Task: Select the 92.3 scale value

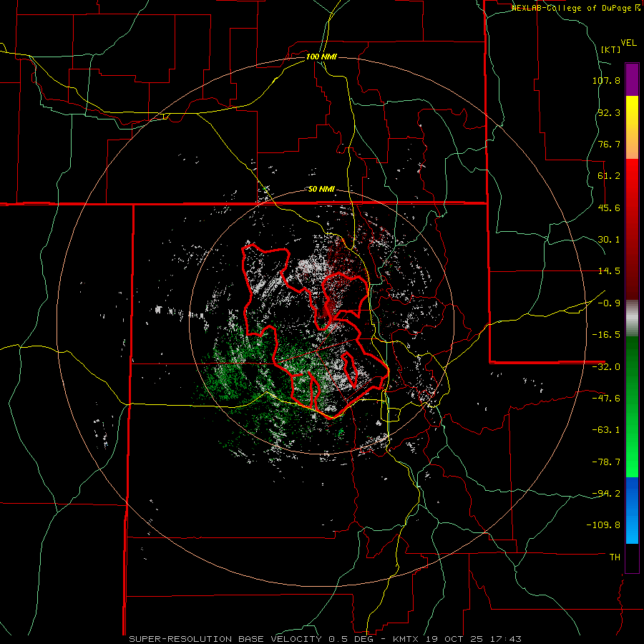Action: tap(609, 112)
